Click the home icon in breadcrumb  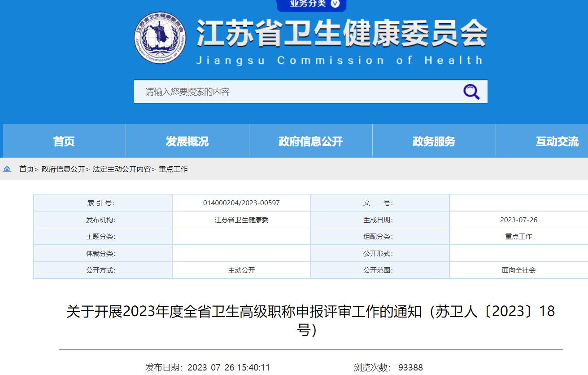7,169
